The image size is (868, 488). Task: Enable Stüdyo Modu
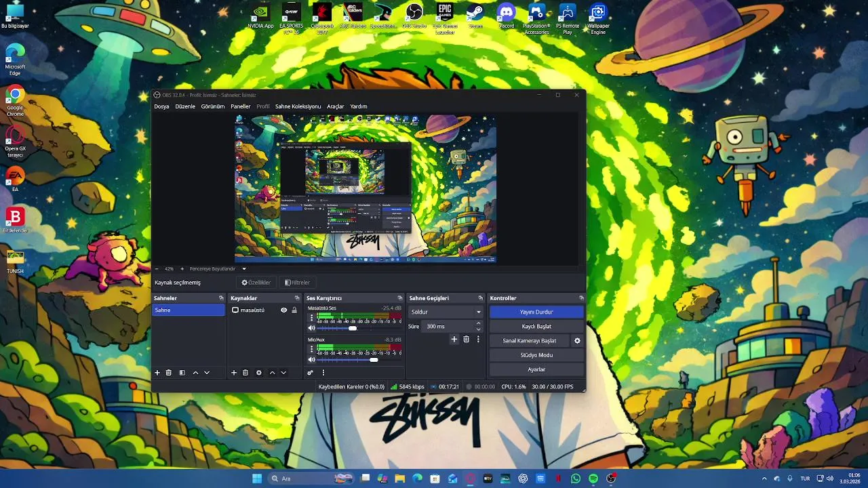(x=536, y=355)
